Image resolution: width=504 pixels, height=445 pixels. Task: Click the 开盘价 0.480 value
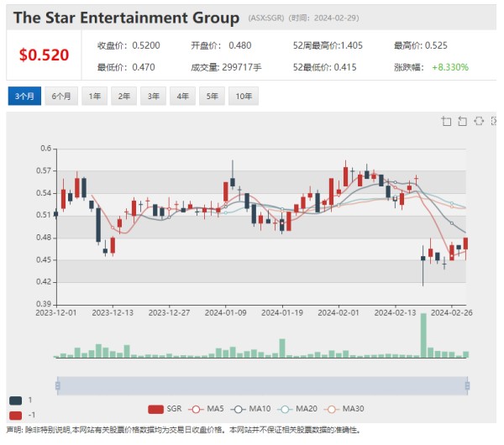(239, 45)
